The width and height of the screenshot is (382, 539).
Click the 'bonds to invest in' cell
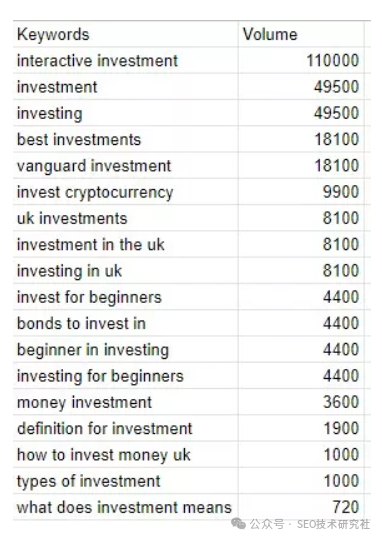point(125,323)
